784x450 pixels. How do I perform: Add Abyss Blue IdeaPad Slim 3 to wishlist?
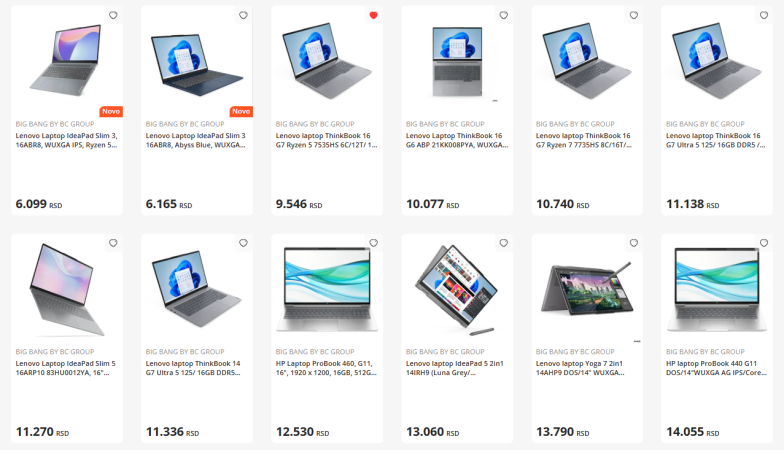[243, 15]
